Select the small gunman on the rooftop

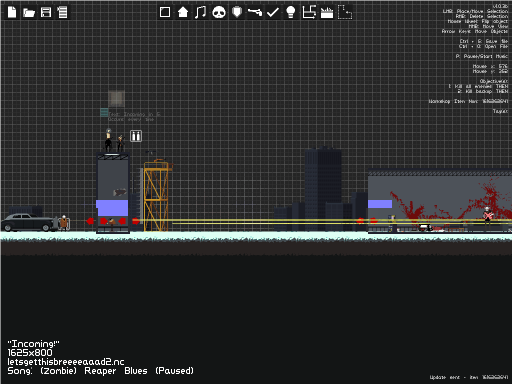pos(120,143)
